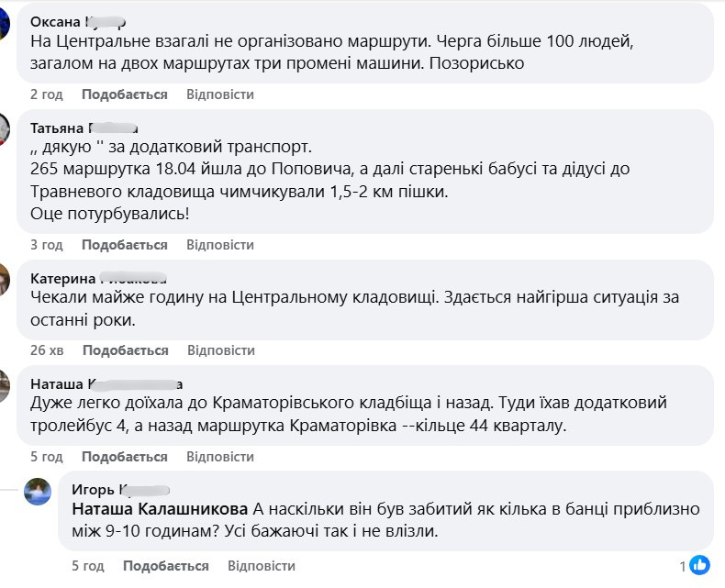This screenshot has width=725, height=588.
Task: Reply to Игорь's comment
Action: (262, 566)
